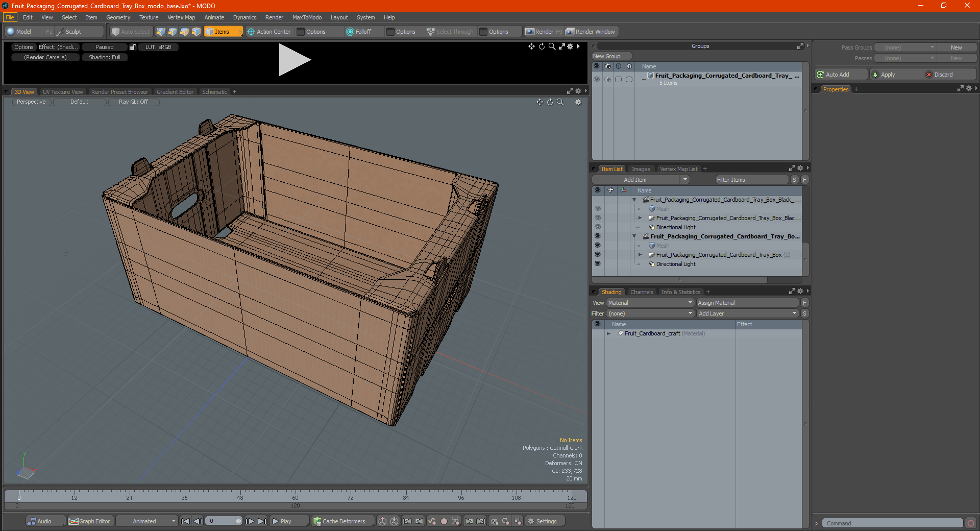
Task: Open the Add Layer dropdown
Action: coord(747,313)
